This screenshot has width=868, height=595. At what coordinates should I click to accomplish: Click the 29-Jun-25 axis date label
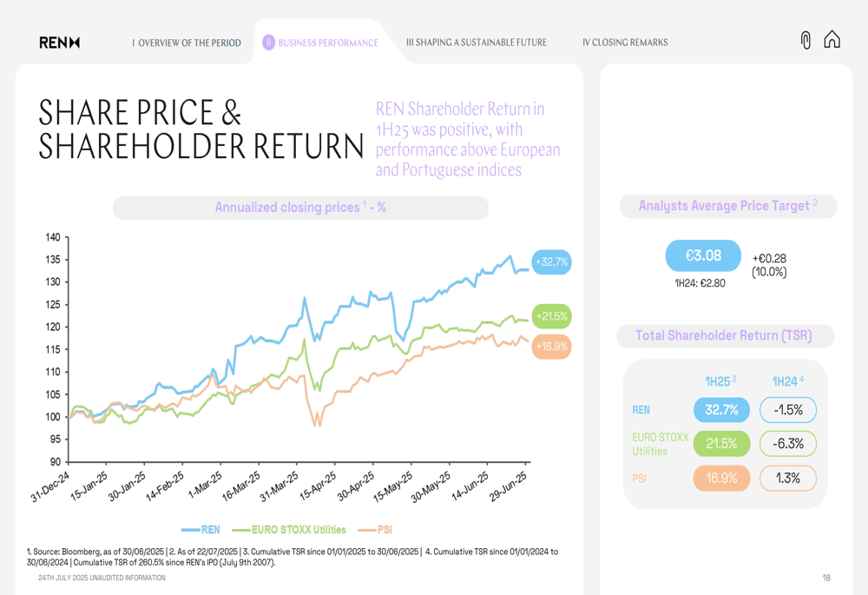tap(508, 486)
